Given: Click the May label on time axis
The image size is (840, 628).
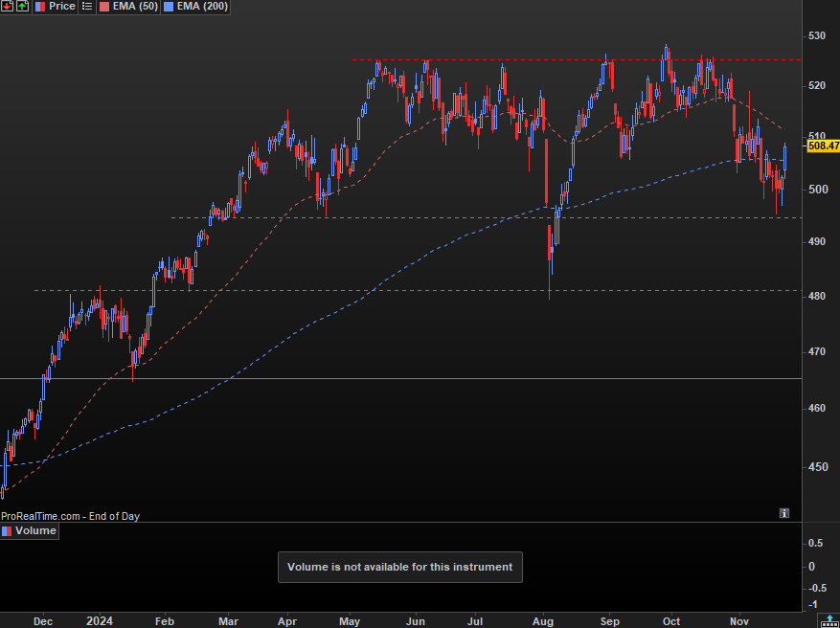Looking at the screenshot, I should pyautogui.click(x=350, y=621).
